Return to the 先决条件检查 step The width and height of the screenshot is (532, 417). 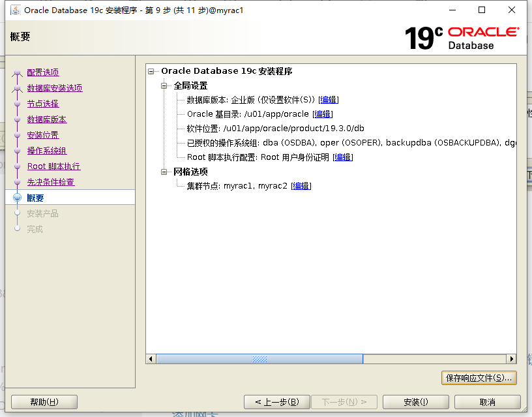pos(51,182)
